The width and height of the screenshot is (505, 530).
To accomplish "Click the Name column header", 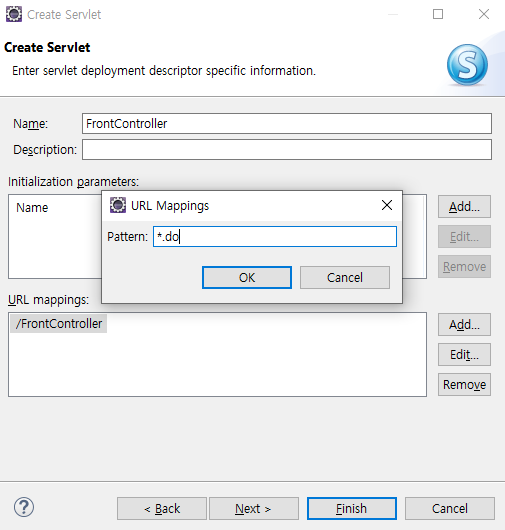I will coord(32,208).
